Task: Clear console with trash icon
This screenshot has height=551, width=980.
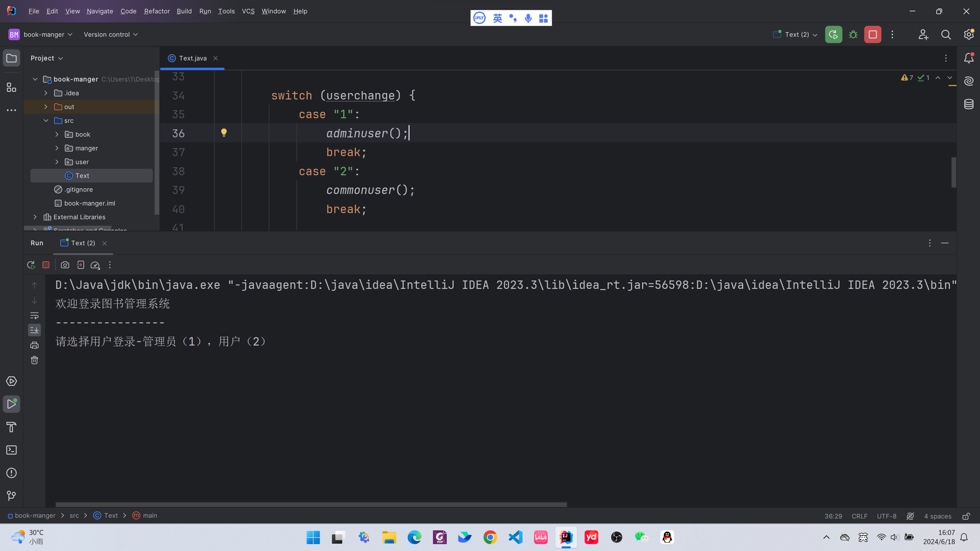Action: 34,360
